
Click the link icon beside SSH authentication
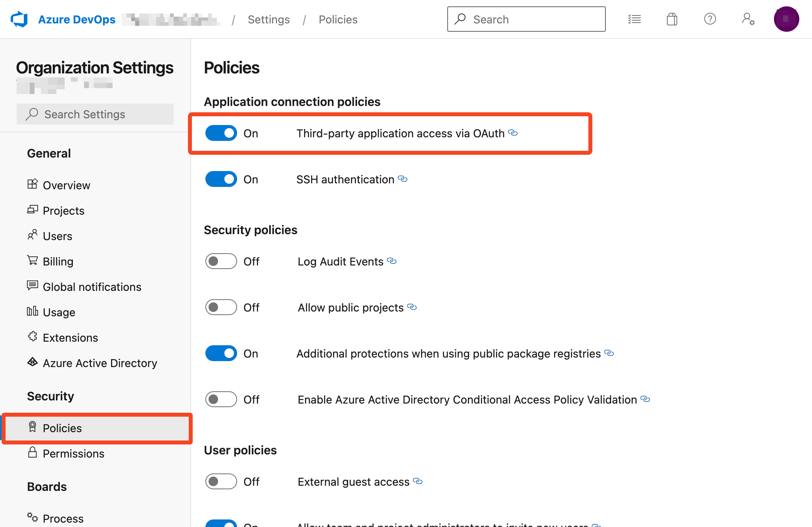(402, 179)
